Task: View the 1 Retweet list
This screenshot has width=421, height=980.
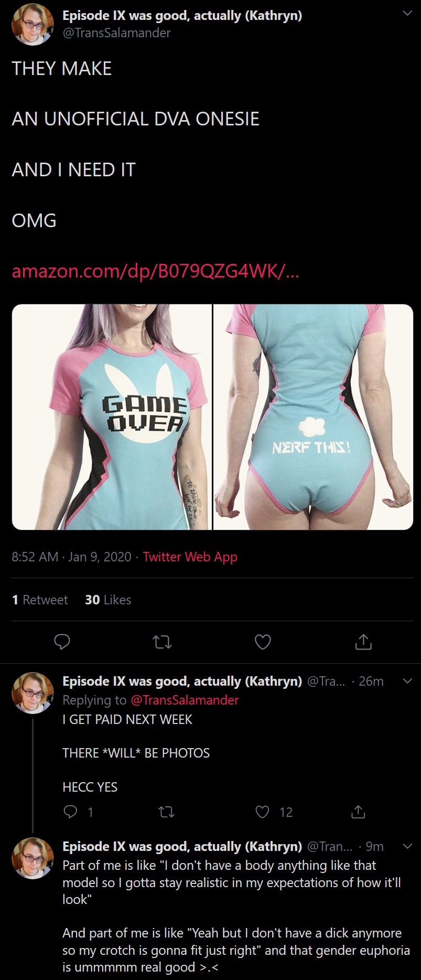Action: point(40,600)
